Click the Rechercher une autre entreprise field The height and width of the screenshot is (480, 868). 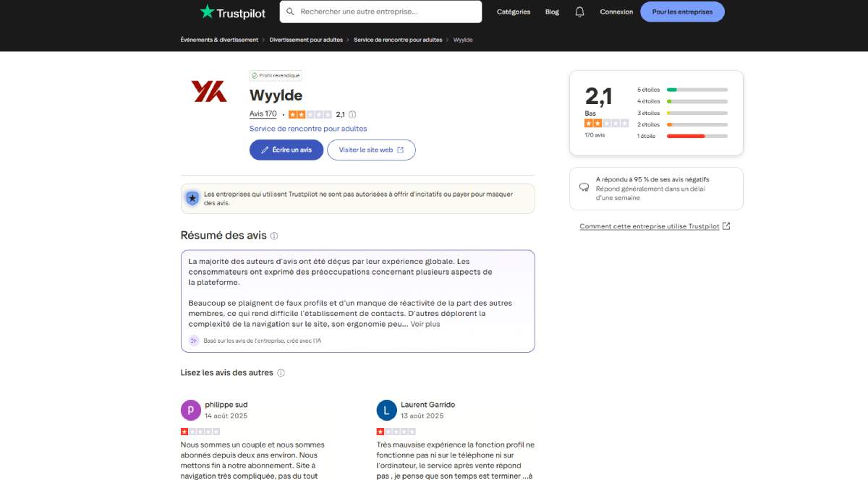pos(380,12)
